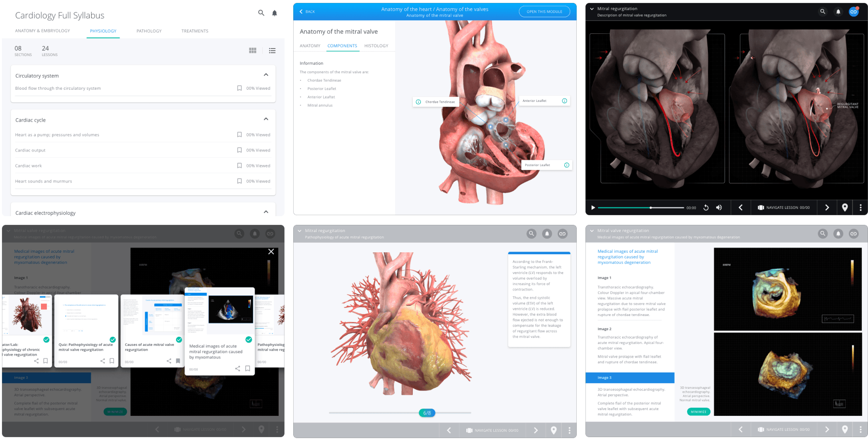
Task: Remove bookmark on Causes of acute mitral card
Action: 178,361
